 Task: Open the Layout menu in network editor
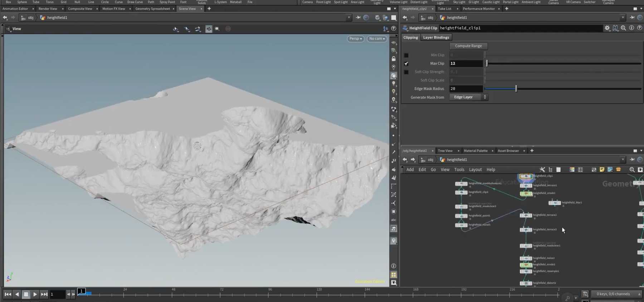point(475,170)
